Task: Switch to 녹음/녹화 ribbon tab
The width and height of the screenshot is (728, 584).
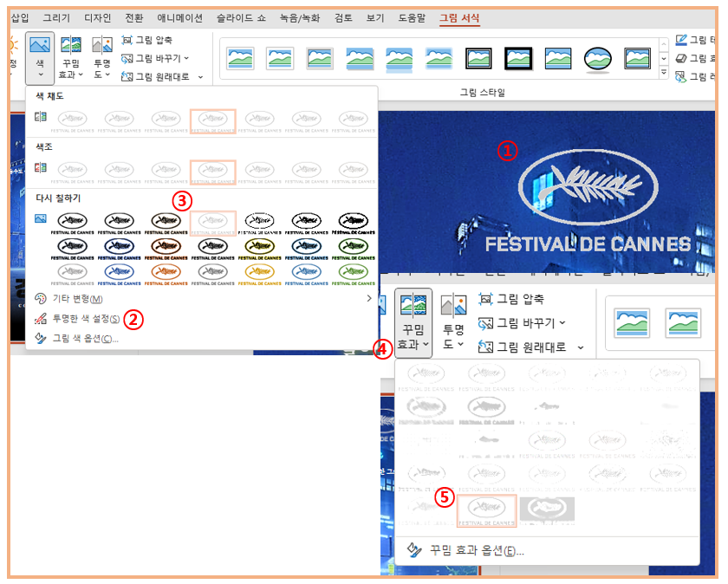Action: tap(300, 18)
